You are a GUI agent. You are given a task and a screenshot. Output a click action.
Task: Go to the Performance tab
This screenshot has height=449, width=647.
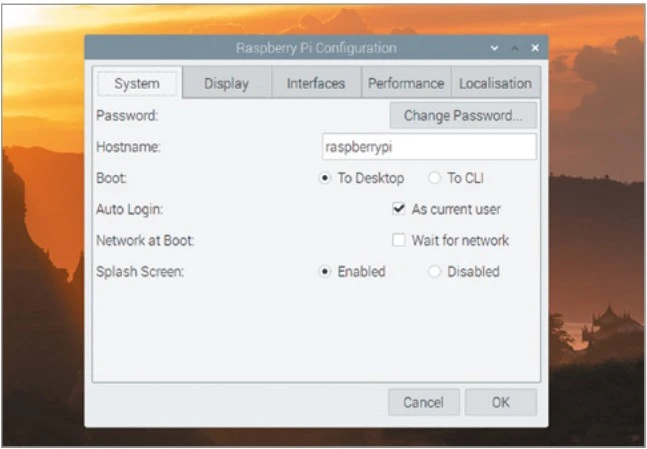(406, 83)
